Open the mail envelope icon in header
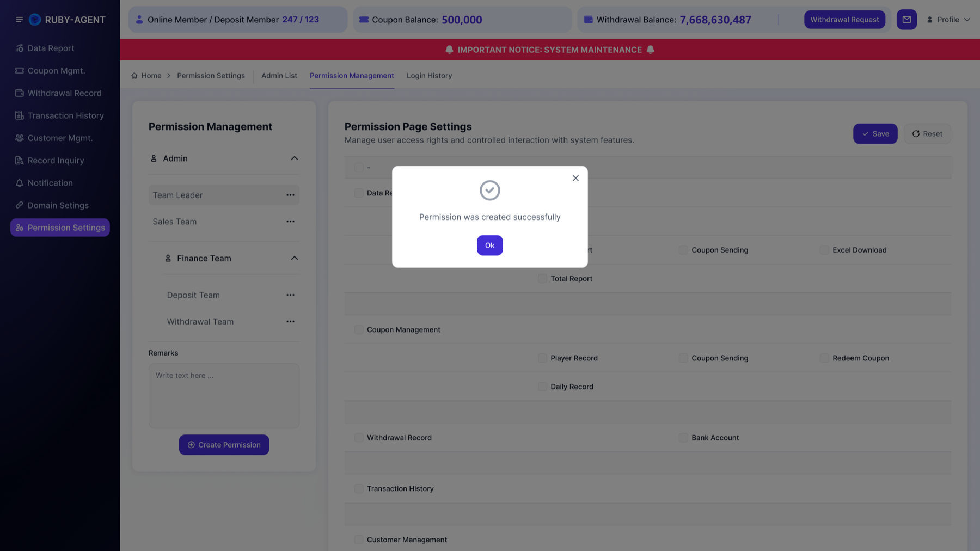 pos(906,20)
